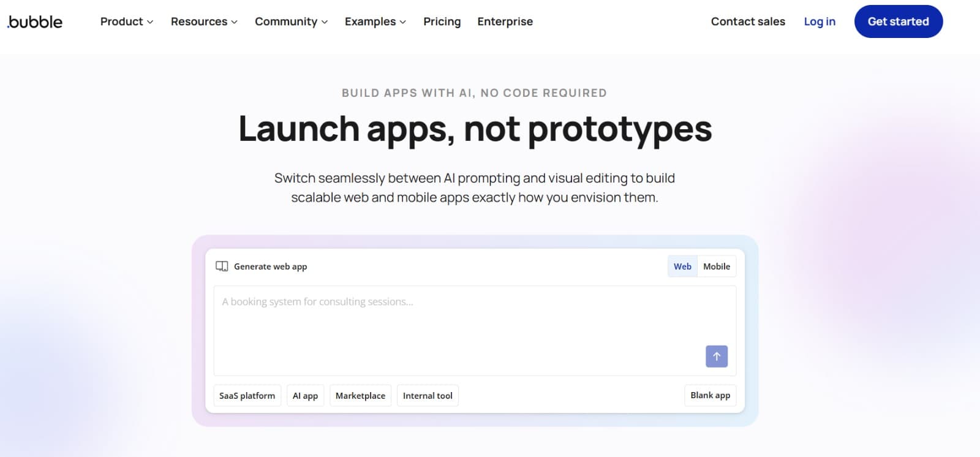
Task: Select the Internal tool suggestion
Action: coord(428,396)
